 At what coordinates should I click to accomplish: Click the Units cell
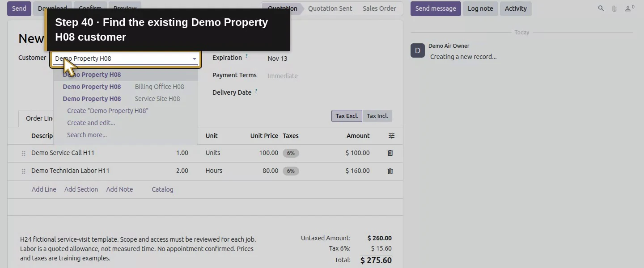(x=213, y=153)
